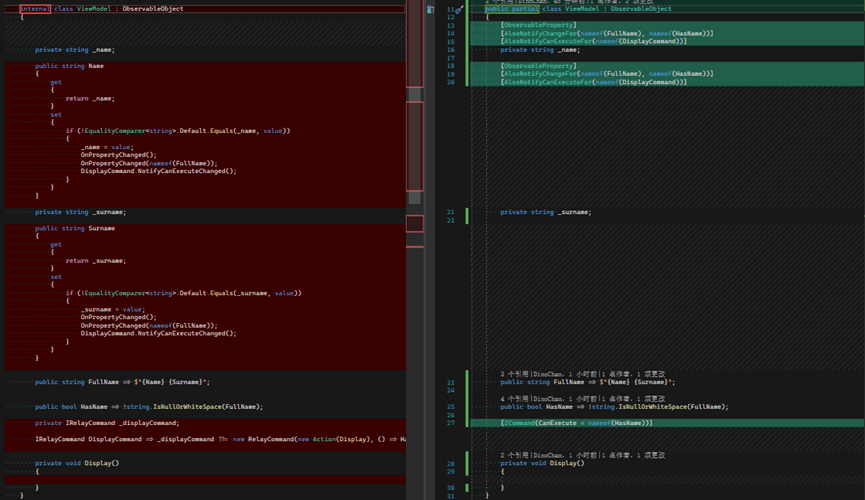Click the [ObservableProperty] attribute on line 13
865x500 pixels.
coord(538,25)
